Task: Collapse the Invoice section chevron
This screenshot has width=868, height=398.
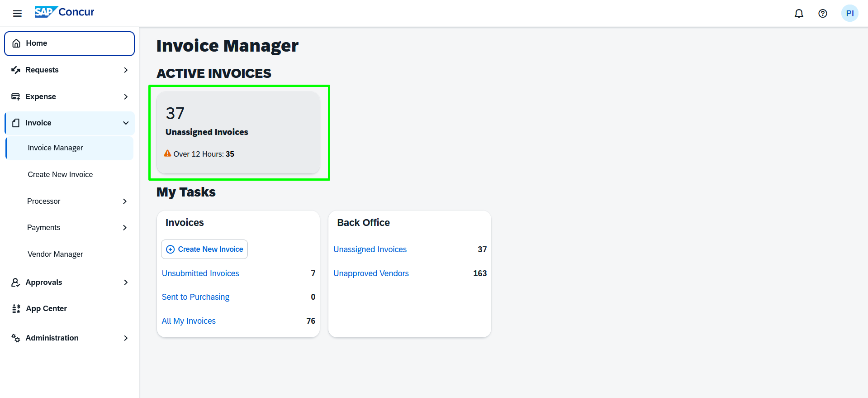Action: 126,123
